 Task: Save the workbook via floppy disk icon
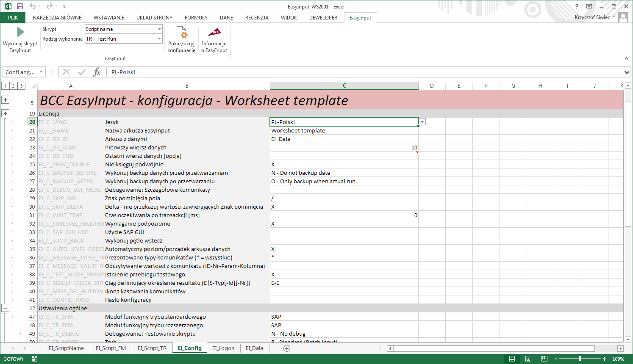coord(20,6)
